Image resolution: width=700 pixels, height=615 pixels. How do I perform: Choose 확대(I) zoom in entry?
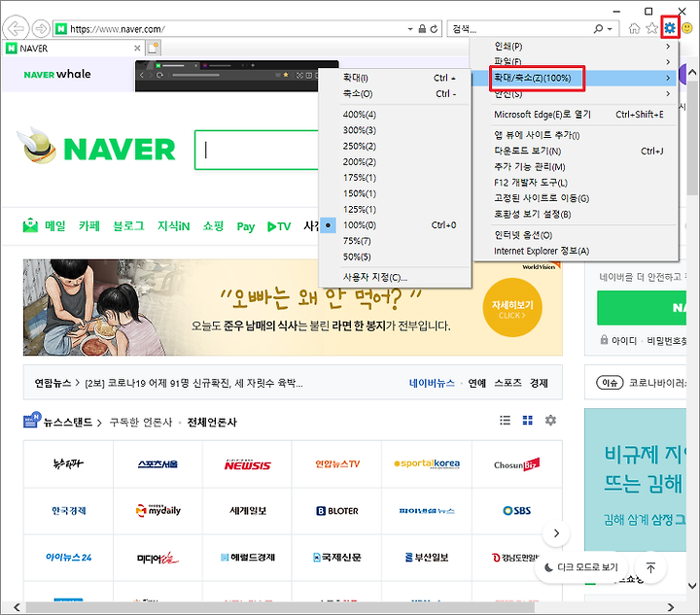[395, 78]
